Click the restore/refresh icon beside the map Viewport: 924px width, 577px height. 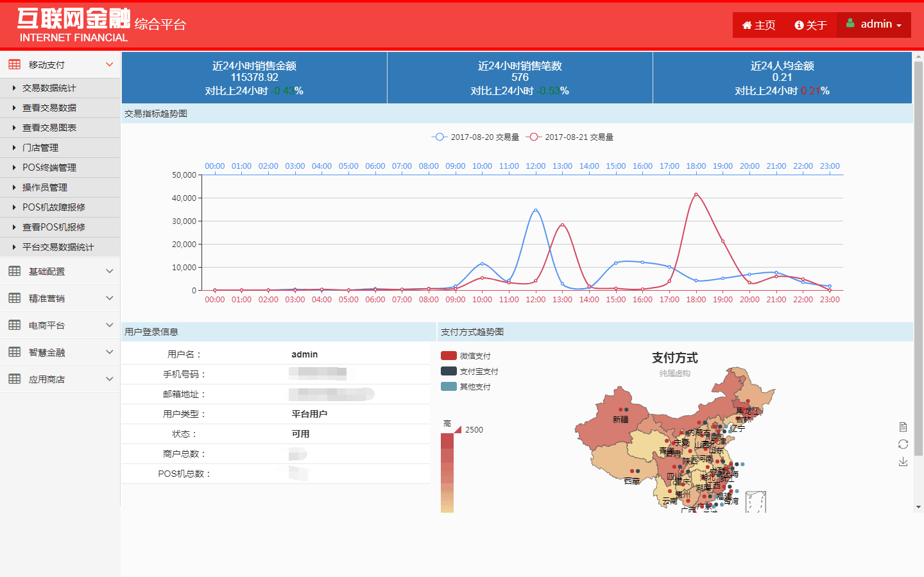pyautogui.click(x=903, y=444)
